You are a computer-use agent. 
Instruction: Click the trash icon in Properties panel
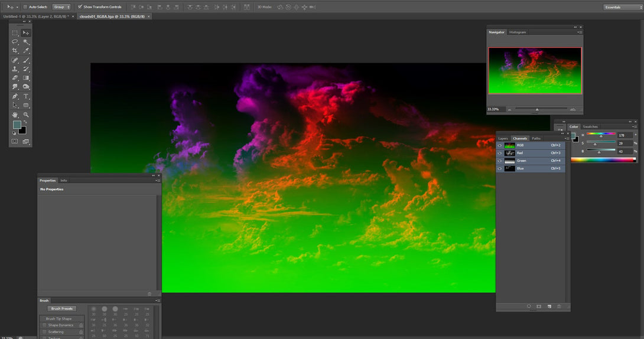(149, 294)
